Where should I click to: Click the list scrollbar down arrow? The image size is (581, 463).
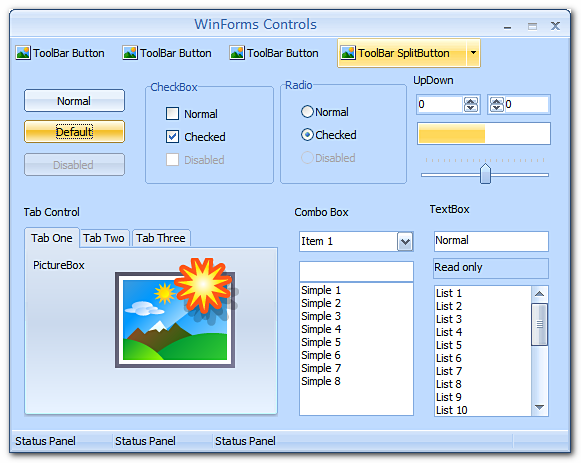coord(540,407)
